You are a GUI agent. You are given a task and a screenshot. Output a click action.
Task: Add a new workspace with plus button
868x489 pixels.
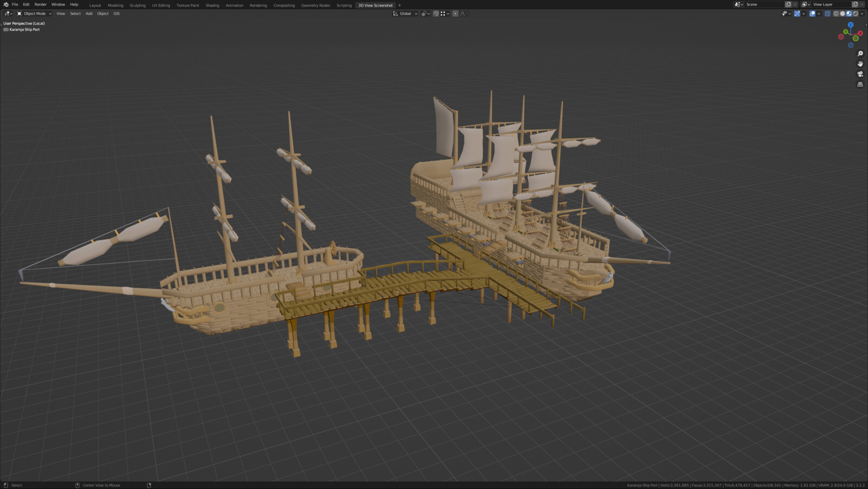point(400,5)
